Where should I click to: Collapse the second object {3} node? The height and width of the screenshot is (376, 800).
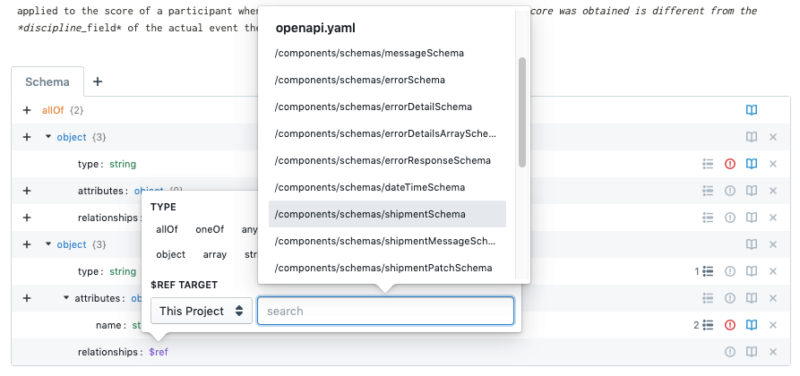[48, 244]
